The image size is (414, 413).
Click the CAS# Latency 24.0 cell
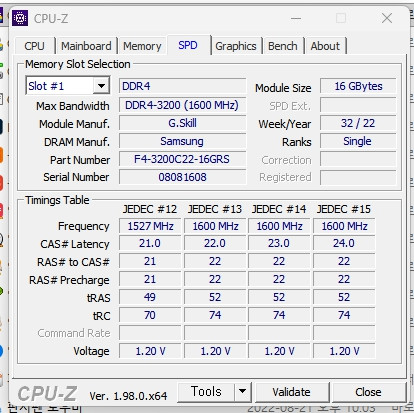[344, 243]
